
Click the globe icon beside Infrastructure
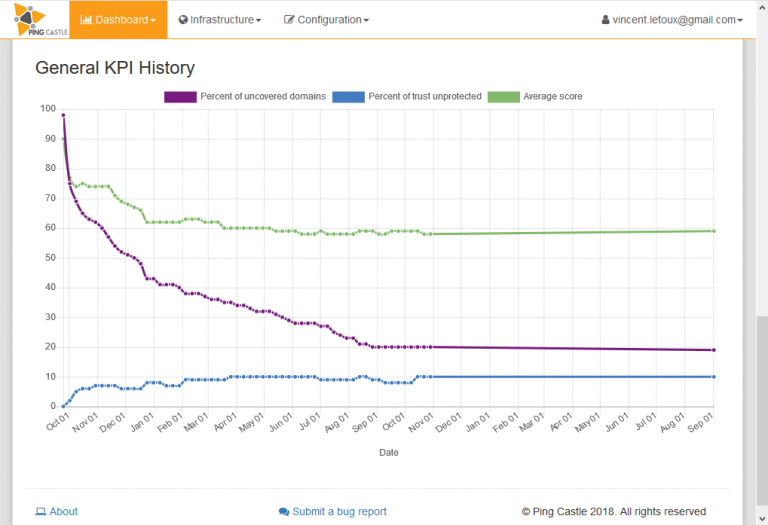coord(183,20)
